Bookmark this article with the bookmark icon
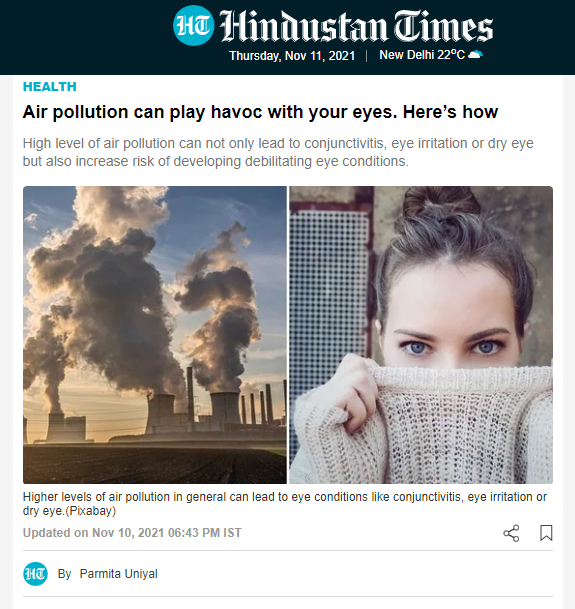 click(x=546, y=533)
